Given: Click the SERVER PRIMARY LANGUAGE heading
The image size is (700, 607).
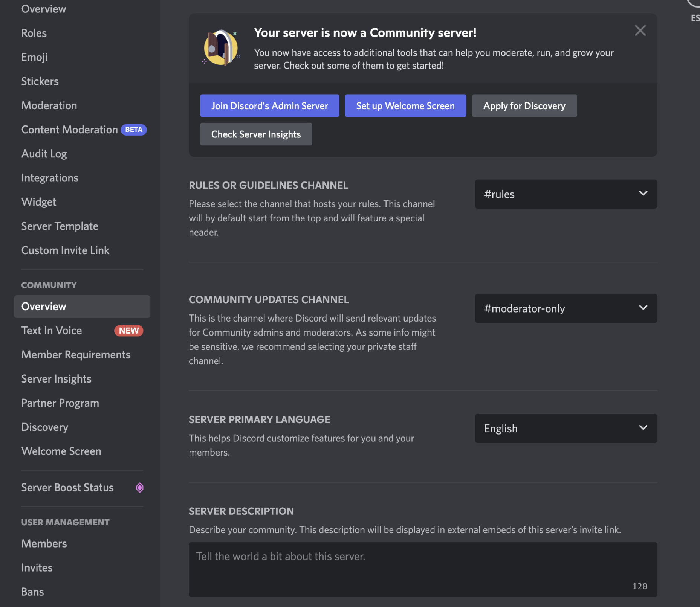Looking at the screenshot, I should click(x=260, y=419).
